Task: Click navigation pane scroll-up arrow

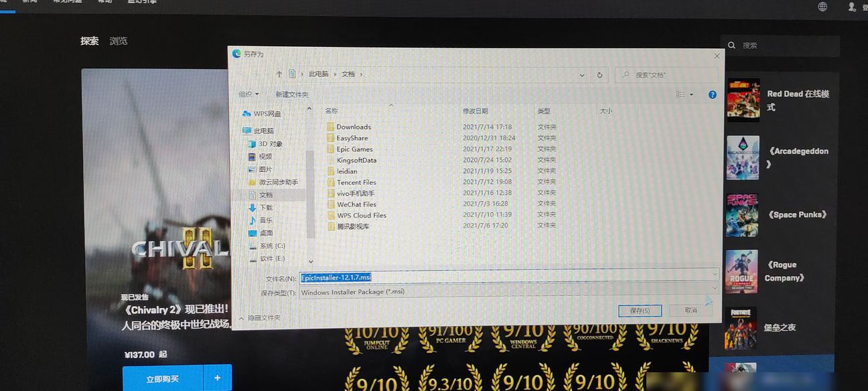Action: [x=309, y=109]
